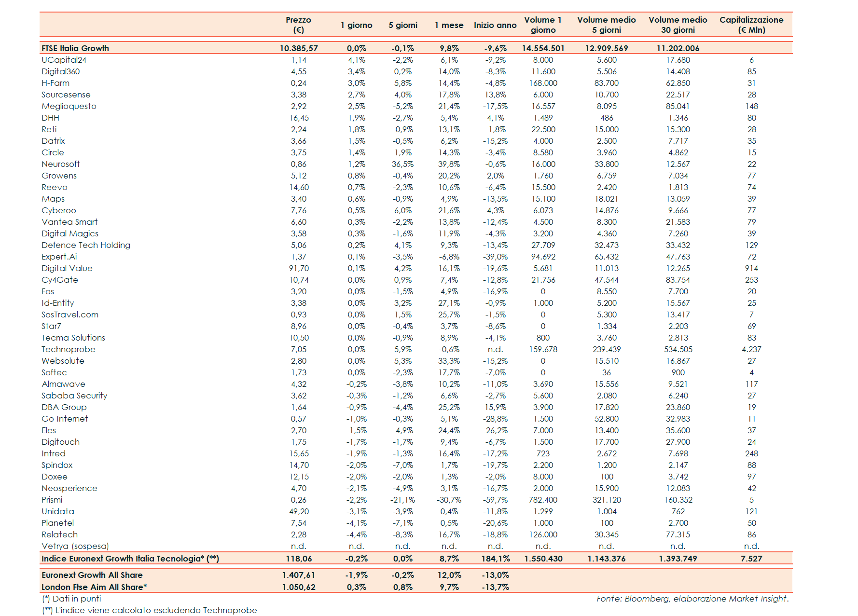Click the "Digital Magics" company name
The image size is (858, 616).
pyautogui.click(x=70, y=233)
